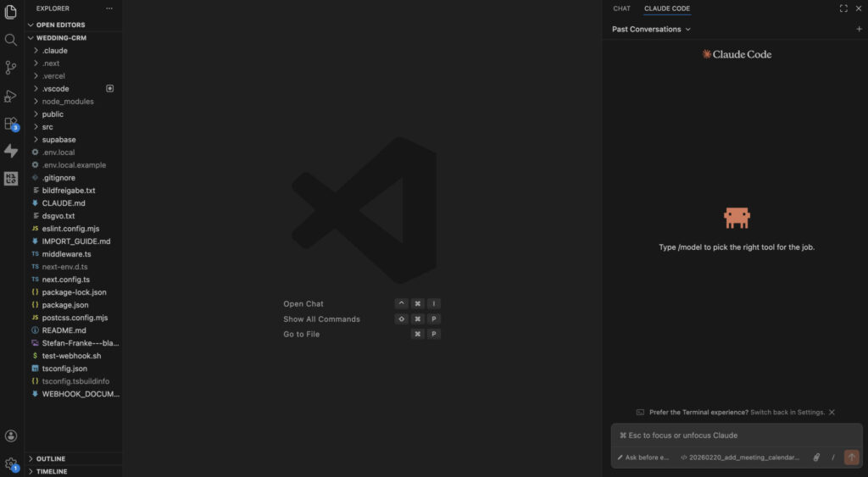Open the Manage gear icon

tap(10, 463)
